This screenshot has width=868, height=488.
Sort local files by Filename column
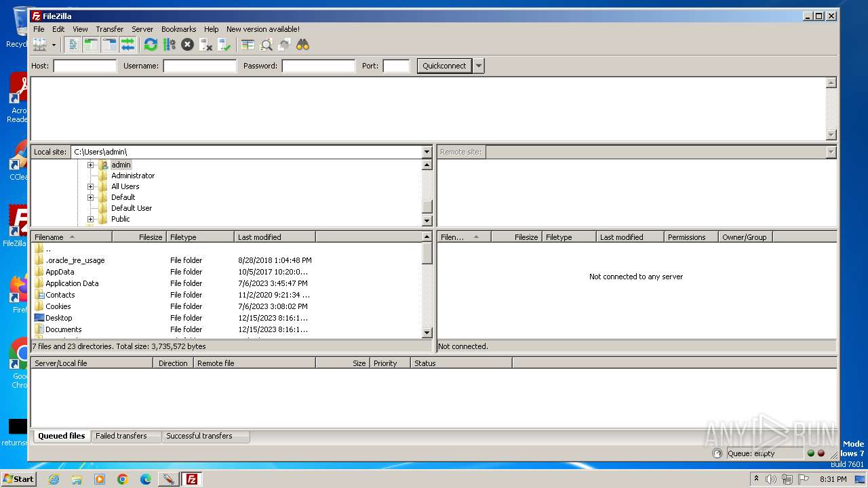pyautogui.click(x=71, y=237)
